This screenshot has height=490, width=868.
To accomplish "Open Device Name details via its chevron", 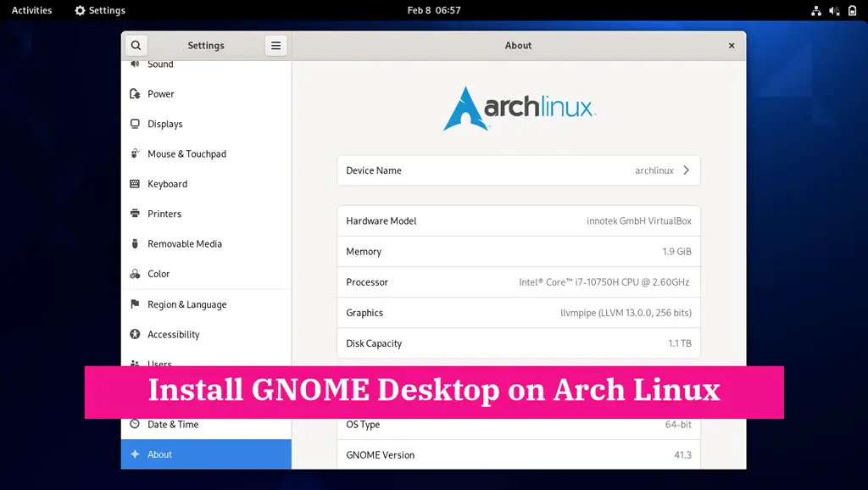I will click(687, 170).
